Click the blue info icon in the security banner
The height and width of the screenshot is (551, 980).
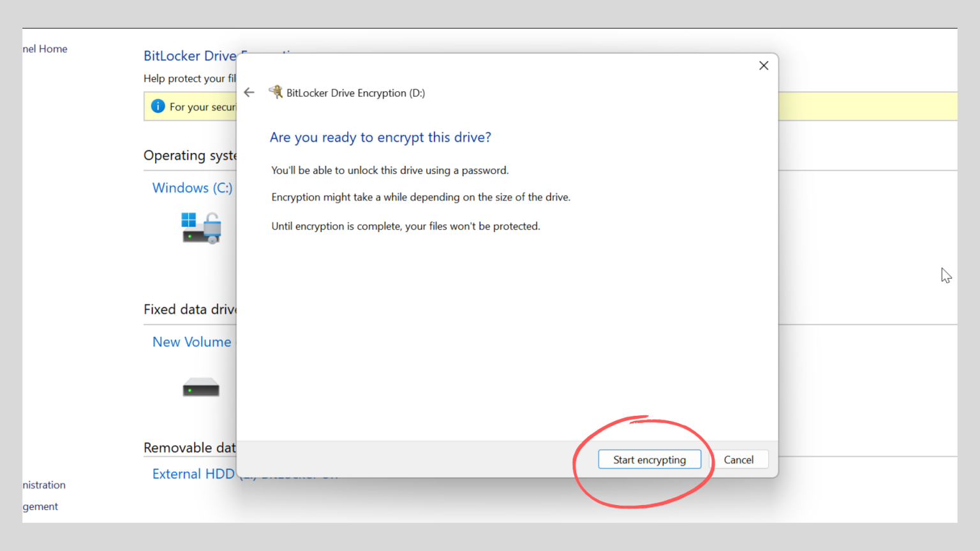click(x=158, y=106)
